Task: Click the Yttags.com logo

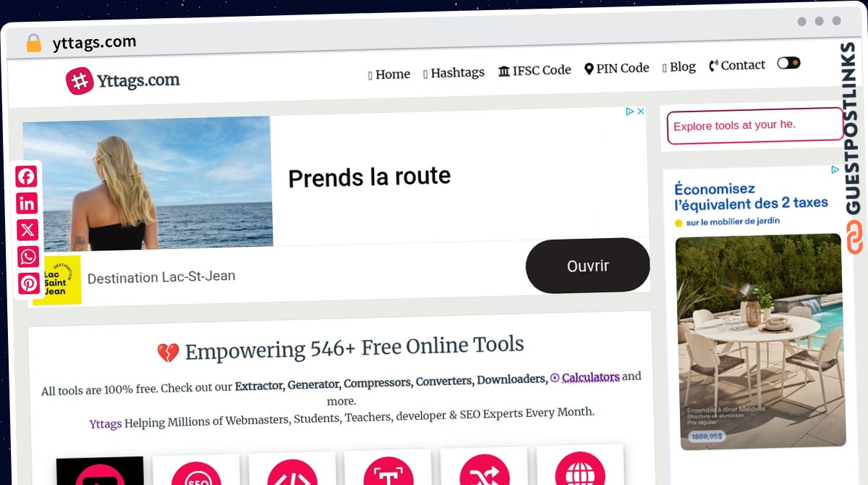Action: (x=123, y=80)
